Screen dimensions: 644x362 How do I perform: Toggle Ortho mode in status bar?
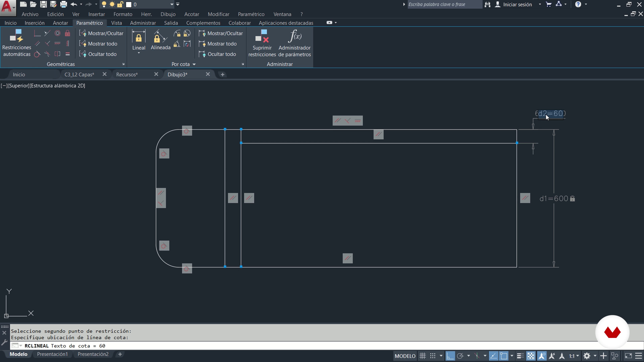[450, 356]
